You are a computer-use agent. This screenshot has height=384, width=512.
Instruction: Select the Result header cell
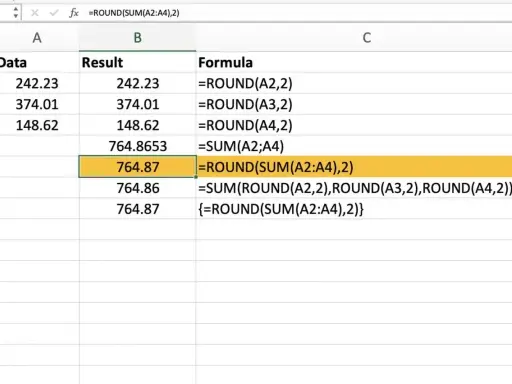[x=138, y=62]
